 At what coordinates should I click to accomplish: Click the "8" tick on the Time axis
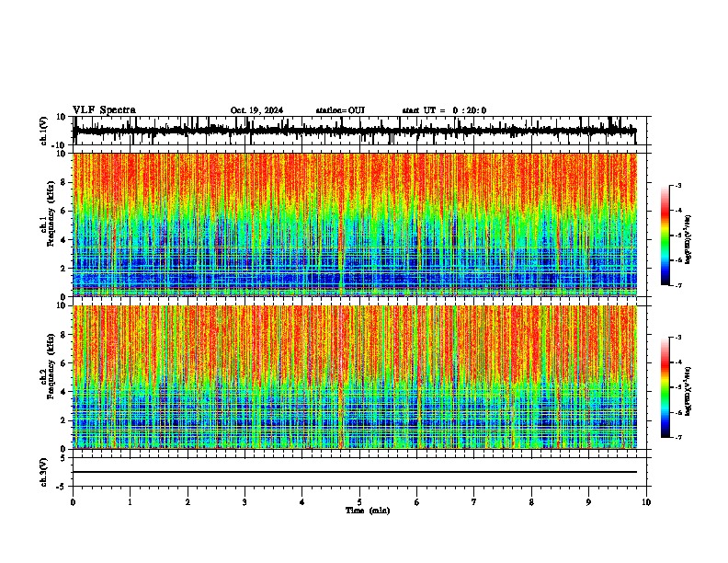(x=531, y=502)
